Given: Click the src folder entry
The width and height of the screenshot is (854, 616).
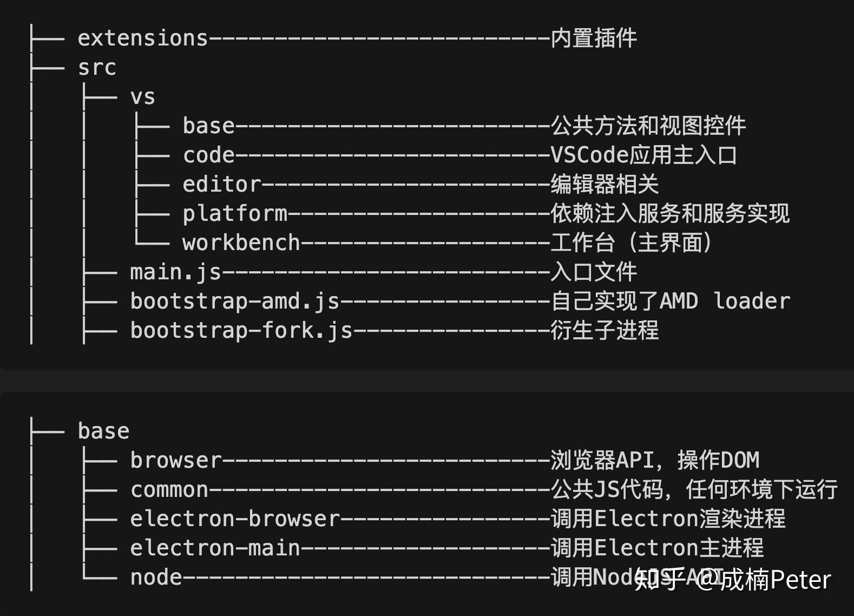Looking at the screenshot, I should pos(97,68).
